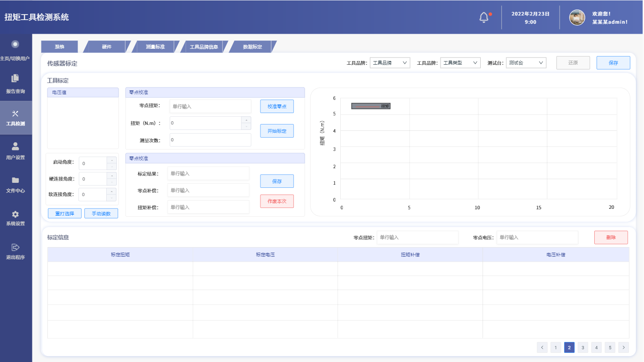The image size is (644, 362).
Task: Switch to the 数据标定 tab
Action: pos(252,47)
